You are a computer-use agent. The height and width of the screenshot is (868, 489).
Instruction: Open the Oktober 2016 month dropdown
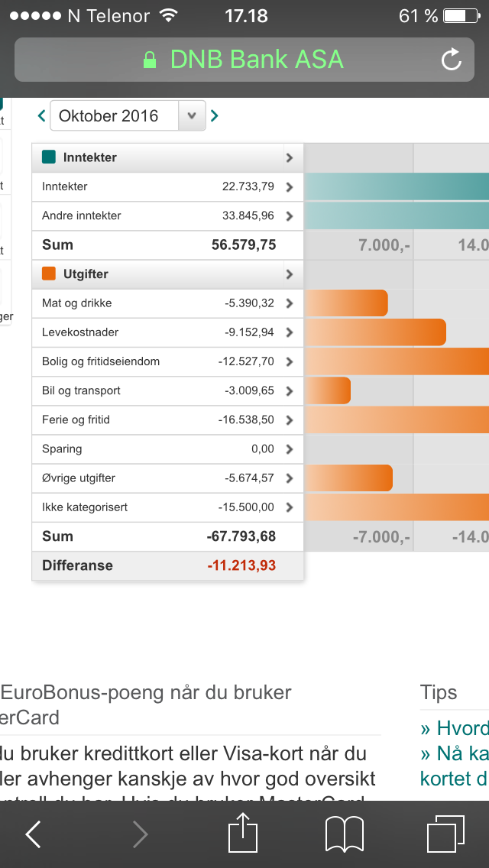(x=128, y=115)
